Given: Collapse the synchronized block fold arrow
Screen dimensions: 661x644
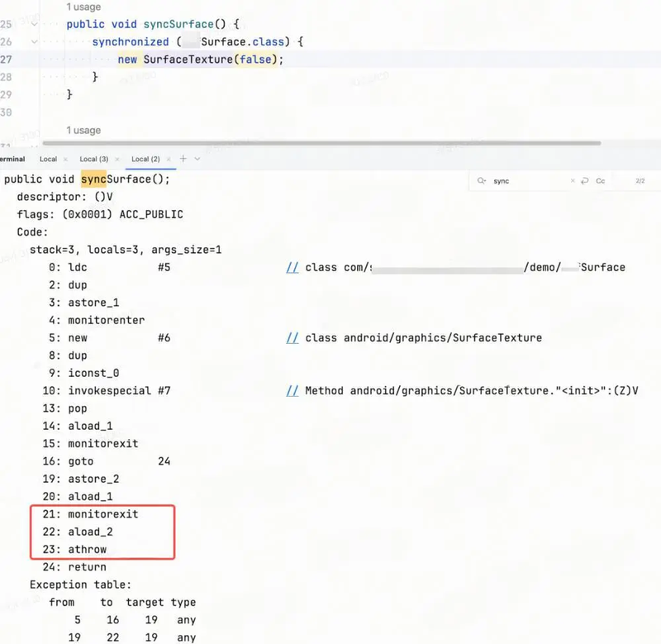Looking at the screenshot, I should pyautogui.click(x=34, y=42).
